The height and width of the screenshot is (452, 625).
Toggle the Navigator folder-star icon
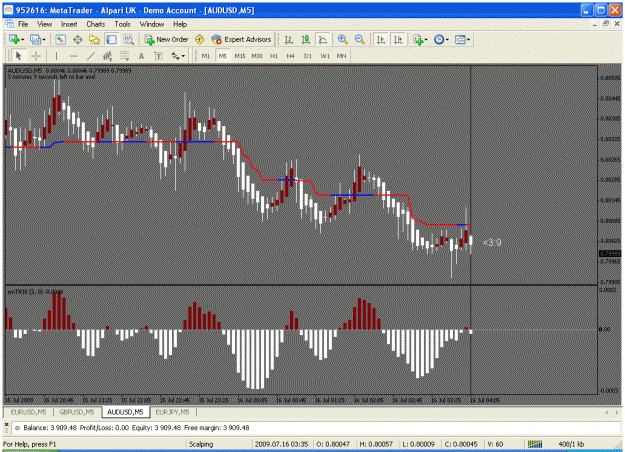coord(94,39)
